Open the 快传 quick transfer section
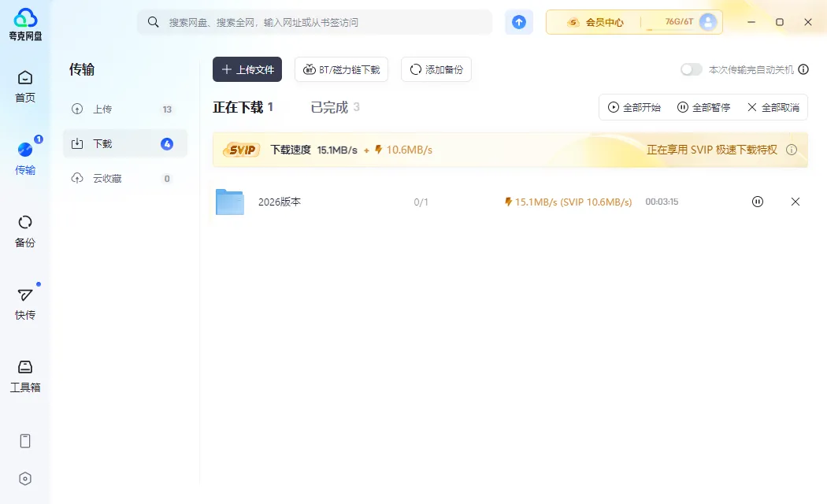The width and height of the screenshot is (827, 504). pos(24,304)
